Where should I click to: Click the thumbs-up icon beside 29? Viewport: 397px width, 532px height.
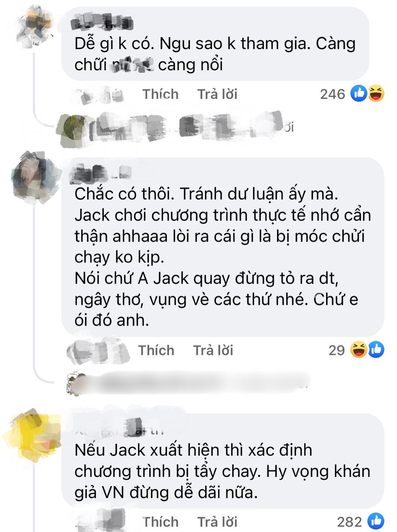pos(376,350)
